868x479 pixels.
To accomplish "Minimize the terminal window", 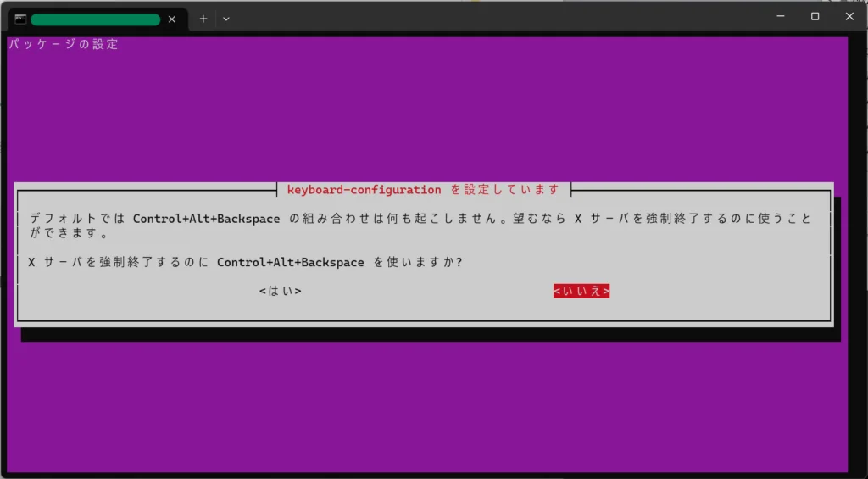I will tap(781, 17).
